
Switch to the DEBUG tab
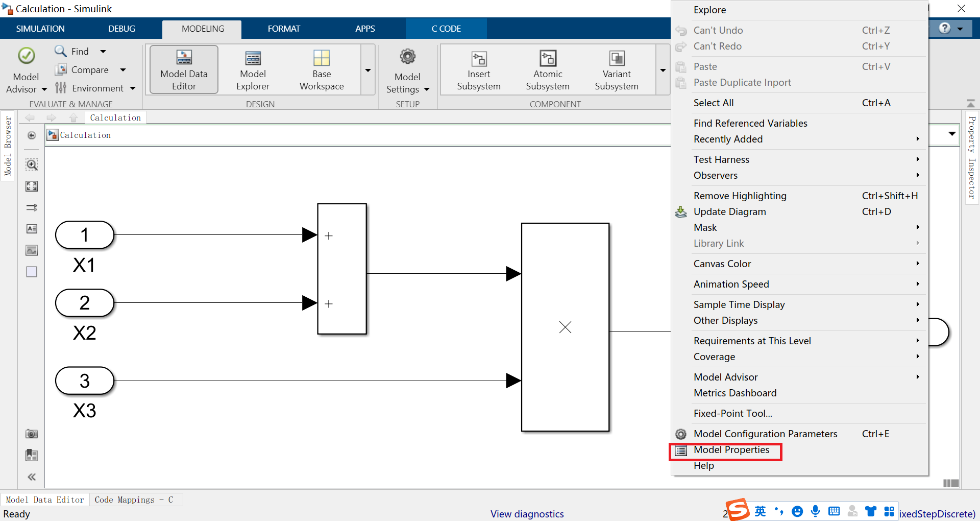121,29
